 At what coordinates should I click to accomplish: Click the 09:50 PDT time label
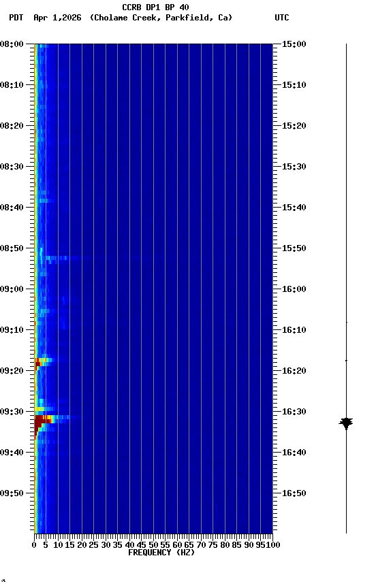[x=12, y=493]
